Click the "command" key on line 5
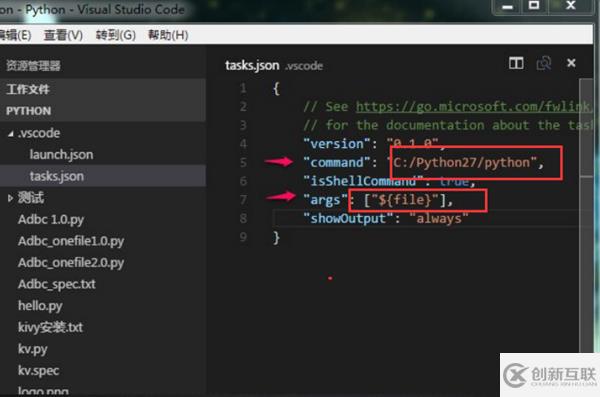The height and width of the screenshot is (397, 600). tap(337, 162)
